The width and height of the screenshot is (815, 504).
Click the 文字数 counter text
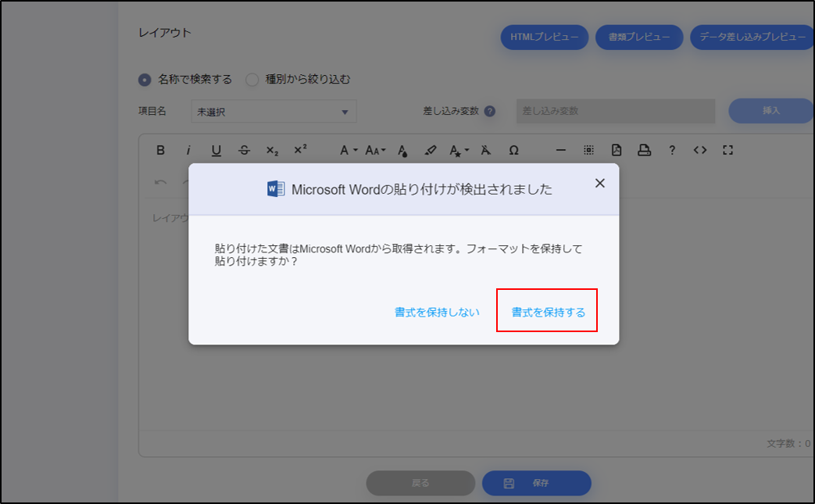point(788,443)
